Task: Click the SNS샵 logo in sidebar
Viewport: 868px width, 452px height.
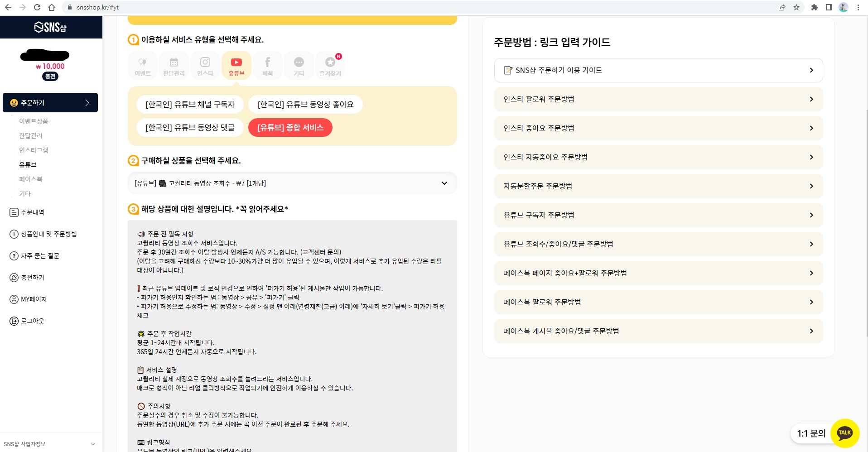Action: click(x=50, y=27)
